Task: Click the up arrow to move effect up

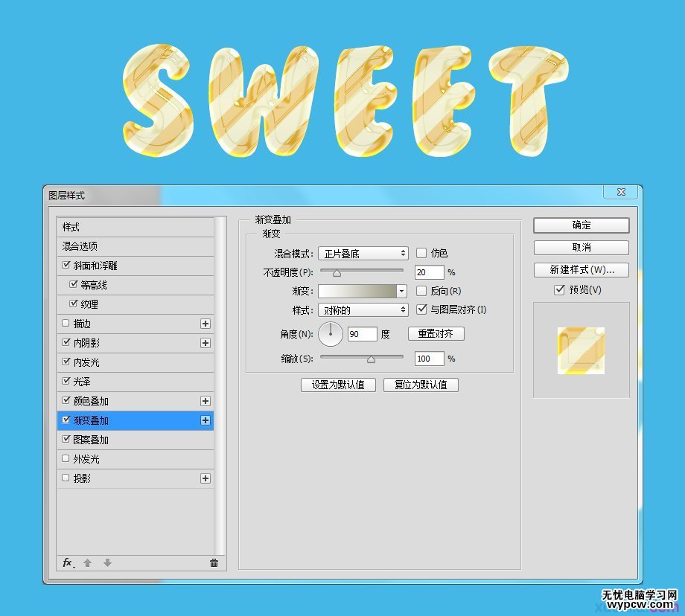Action: click(88, 564)
